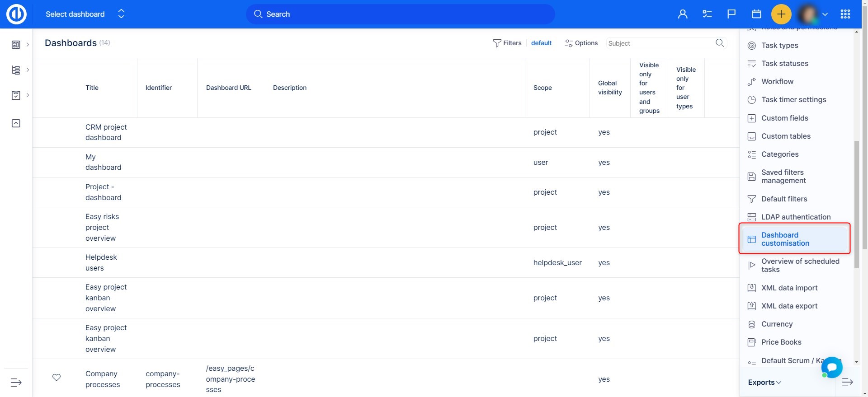Open the user profile icon in header

tap(683, 14)
